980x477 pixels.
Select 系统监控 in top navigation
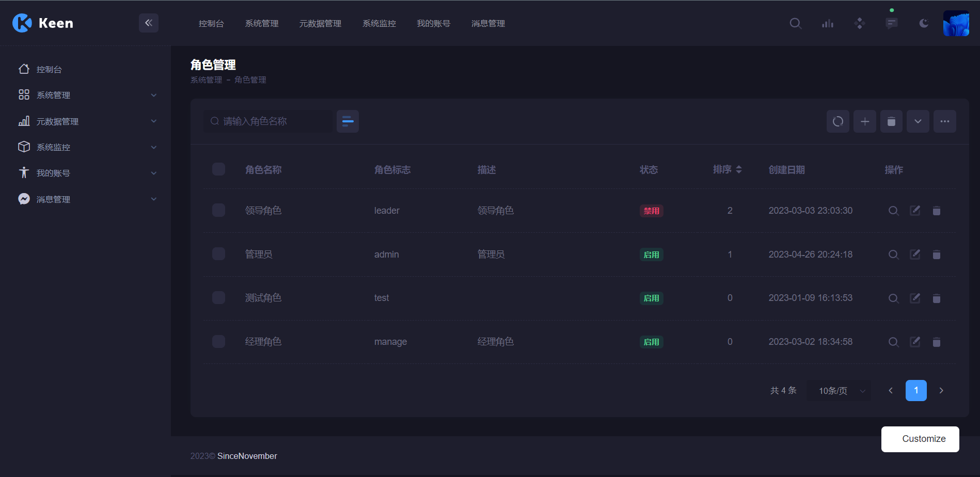[x=379, y=24]
